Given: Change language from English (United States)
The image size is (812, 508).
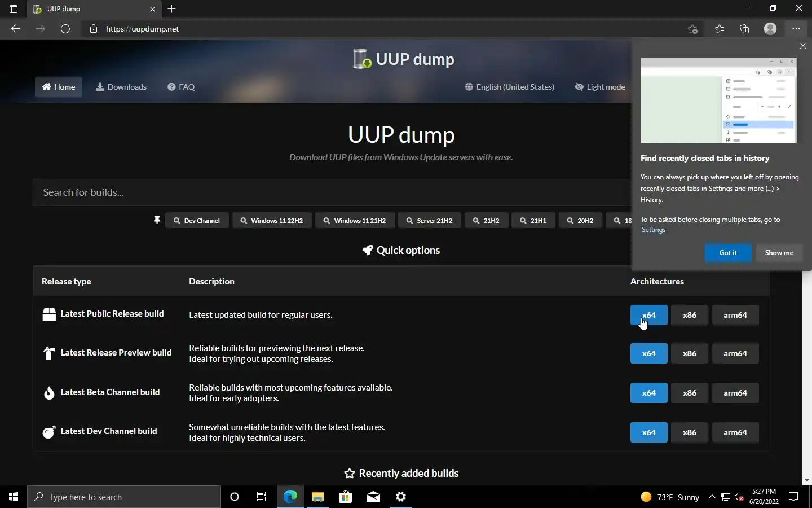Looking at the screenshot, I should (x=510, y=87).
